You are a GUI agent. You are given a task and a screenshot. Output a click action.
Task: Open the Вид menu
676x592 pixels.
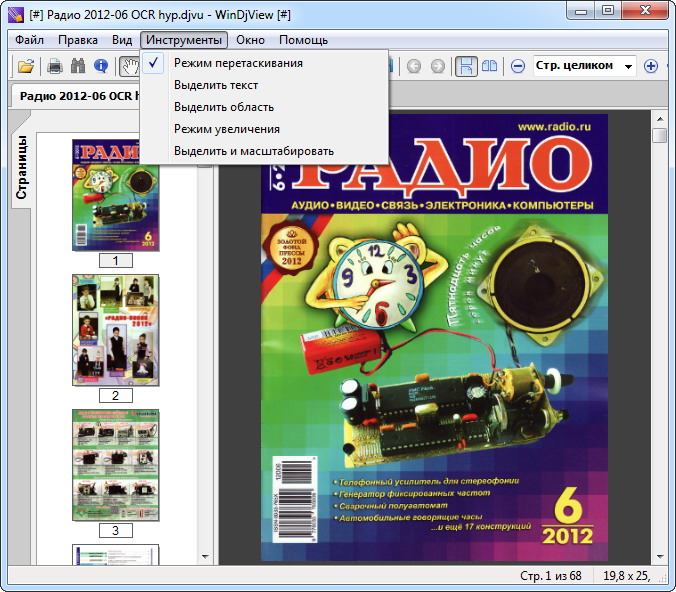click(122, 40)
